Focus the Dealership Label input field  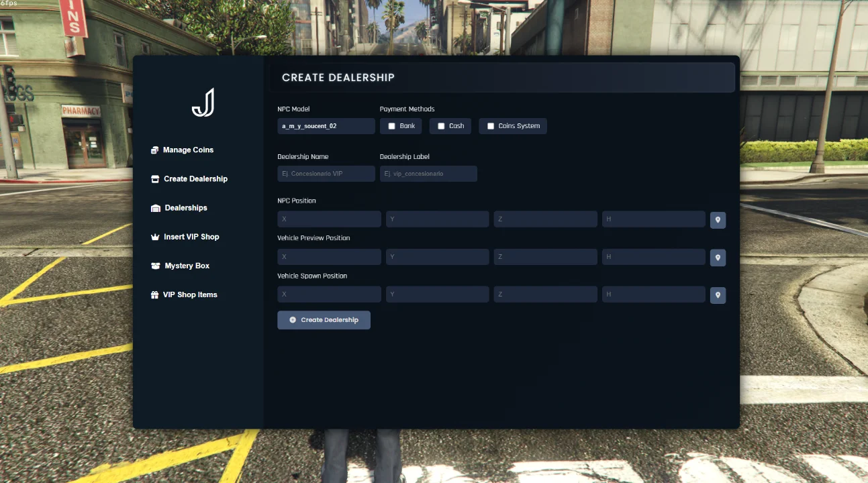coord(428,174)
